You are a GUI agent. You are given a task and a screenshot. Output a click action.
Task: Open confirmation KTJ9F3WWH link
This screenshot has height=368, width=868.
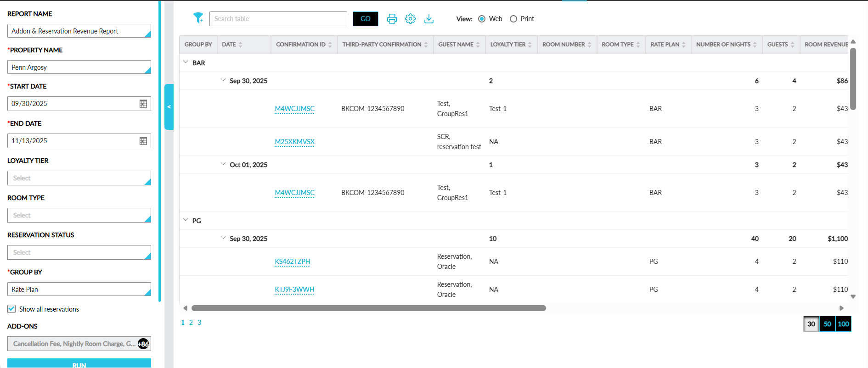tap(294, 290)
